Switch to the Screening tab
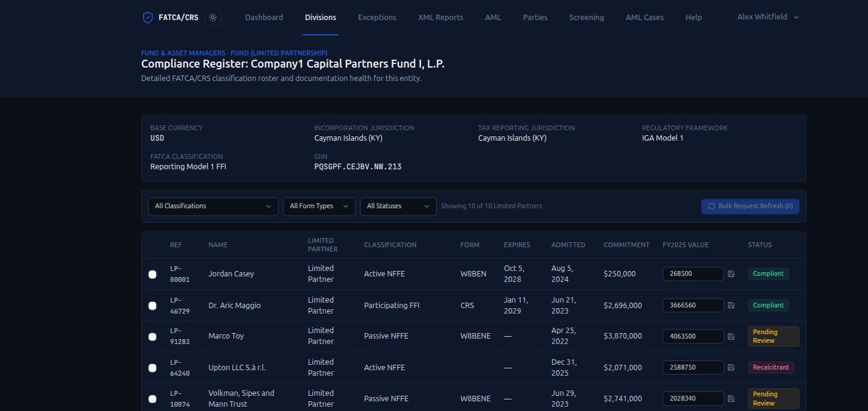Viewport: 868px width, 411px height. [x=587, y=18]
